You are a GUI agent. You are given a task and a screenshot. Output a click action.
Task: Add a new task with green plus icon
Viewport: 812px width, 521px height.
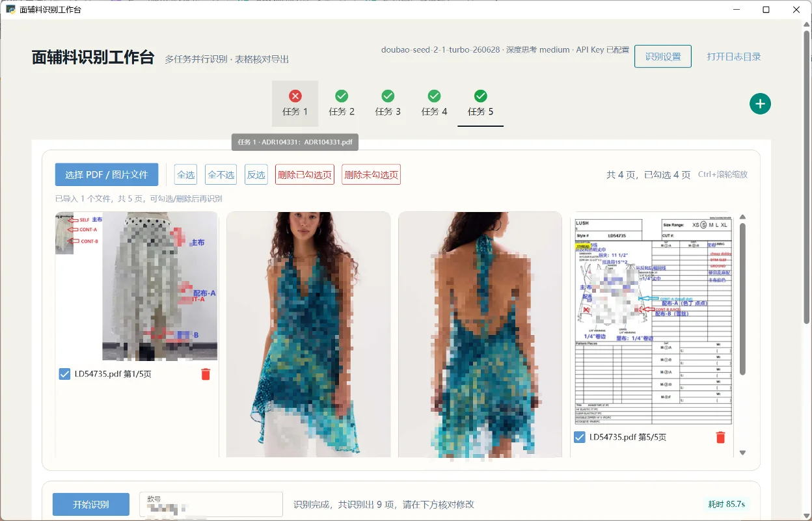pos(760,103)
